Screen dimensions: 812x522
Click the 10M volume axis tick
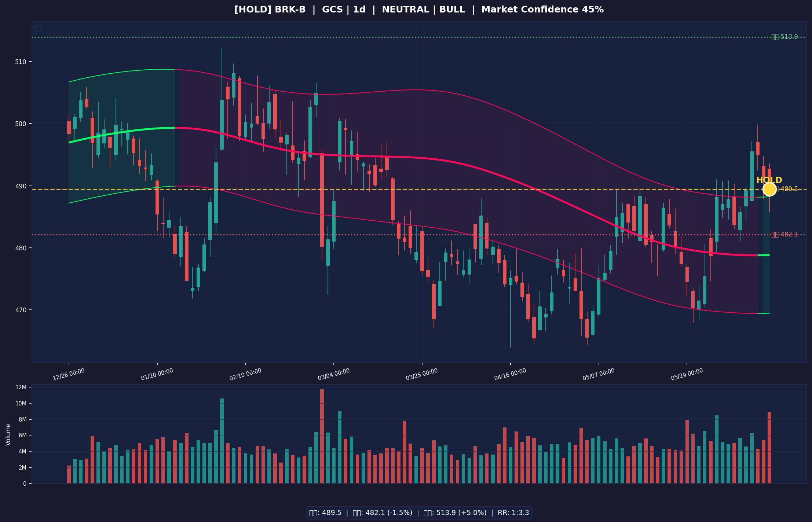tap(22, 404)
